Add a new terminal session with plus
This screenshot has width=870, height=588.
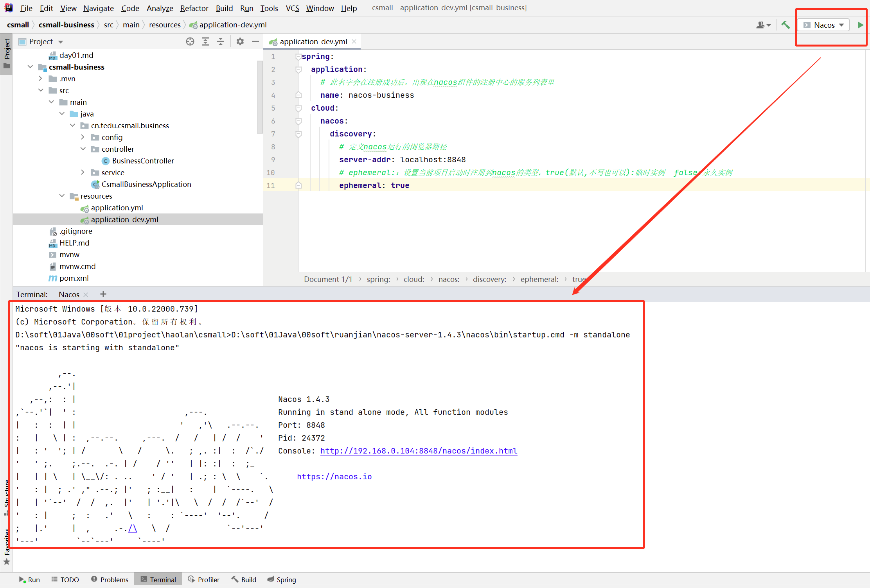coord(103,294)
